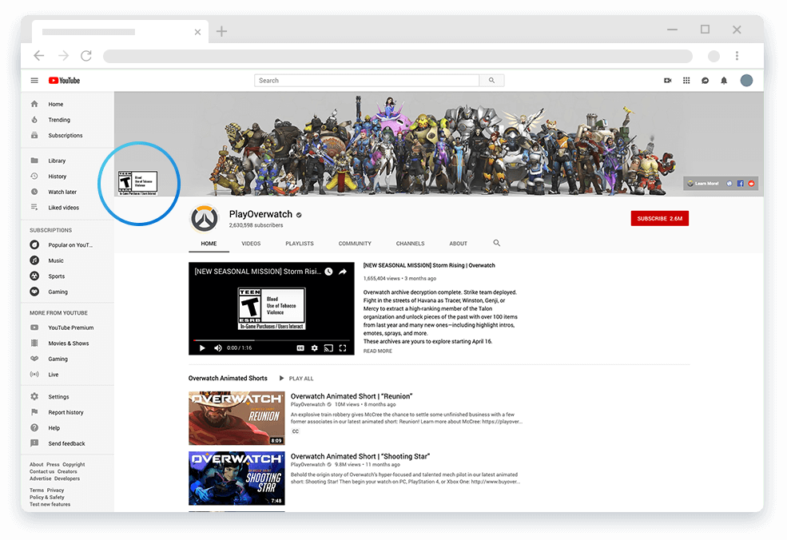
Task: Open the Terms footer link
Action: coord(37,490)
